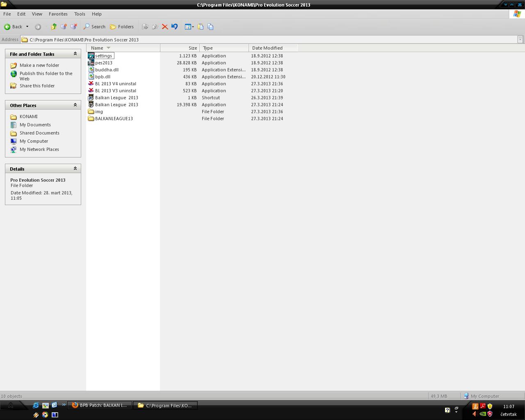Open the Views dropdown button
This screenshot has height=420, width=525.
pos(189,27)
